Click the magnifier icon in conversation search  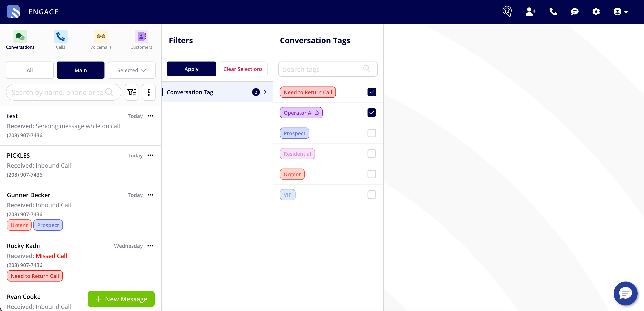109,92
